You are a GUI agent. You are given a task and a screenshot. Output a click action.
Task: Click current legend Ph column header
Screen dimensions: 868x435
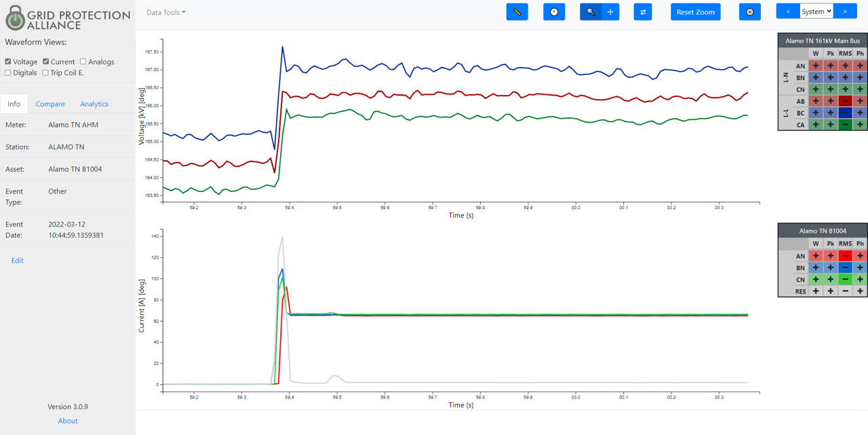pyautogui.click(x=860, y=244)
